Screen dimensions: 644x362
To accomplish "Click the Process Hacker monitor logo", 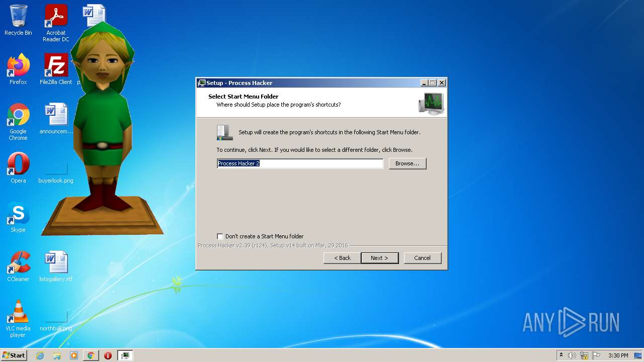I will (431, 103).
